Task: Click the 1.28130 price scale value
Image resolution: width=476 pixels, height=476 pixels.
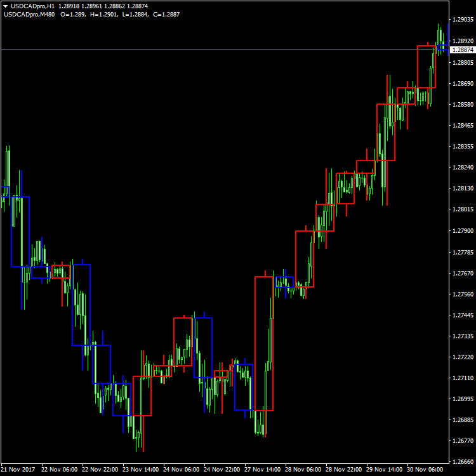Action: (463, 188)
